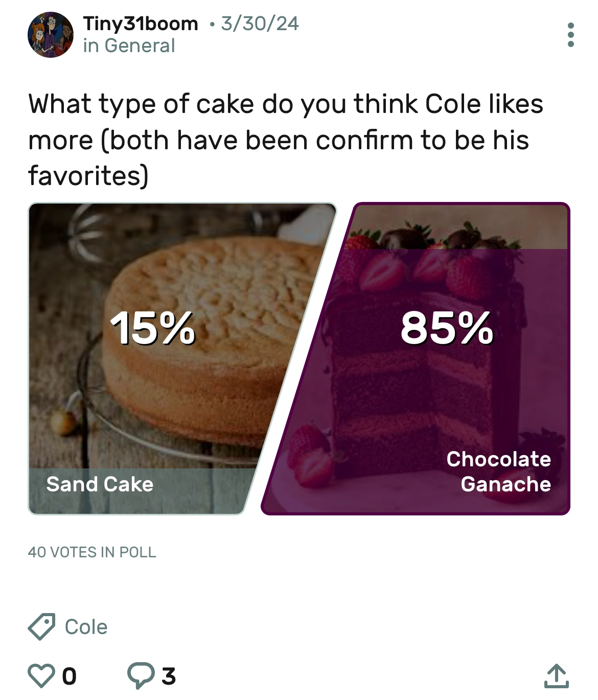Image resolution: width=598 pixels, height=700 pixels.
Task: Open the three-dot post options menu
Action: click(571, 35)
